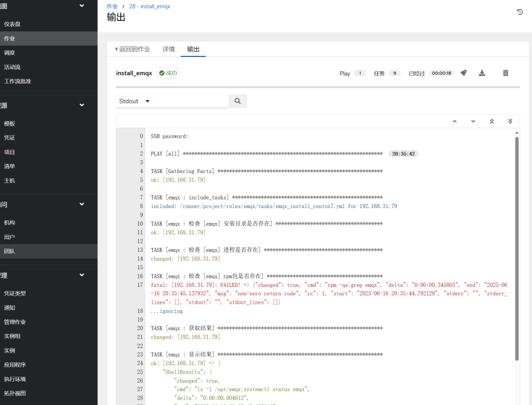
Task: Click the search magnifier next to Stdout filter
Action: pyautogui.click(x=237, y=101)
